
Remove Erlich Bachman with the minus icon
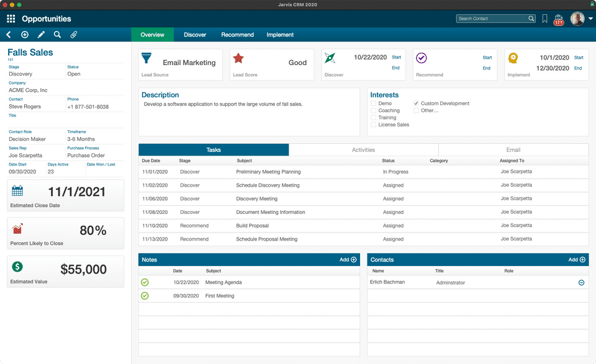click(581, 282)
